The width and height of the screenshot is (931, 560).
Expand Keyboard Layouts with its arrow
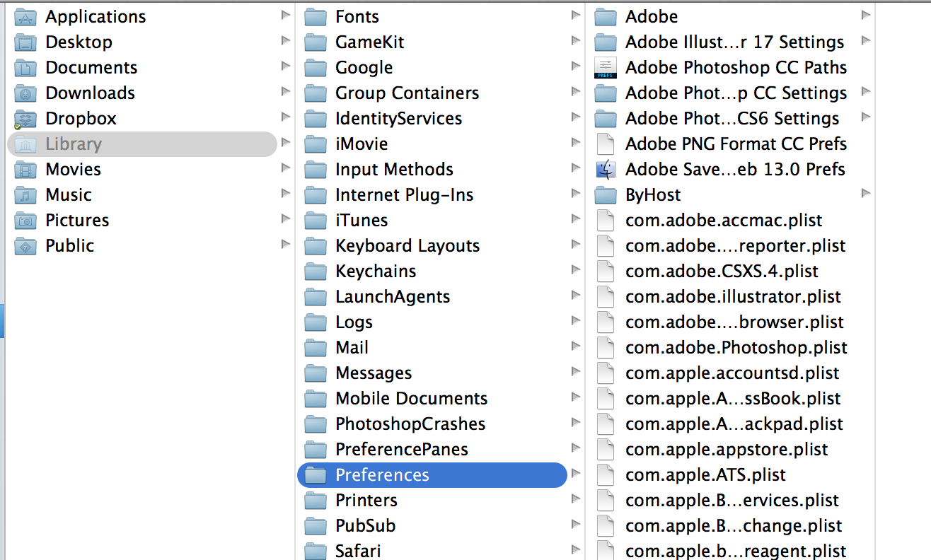coord(576,245)
